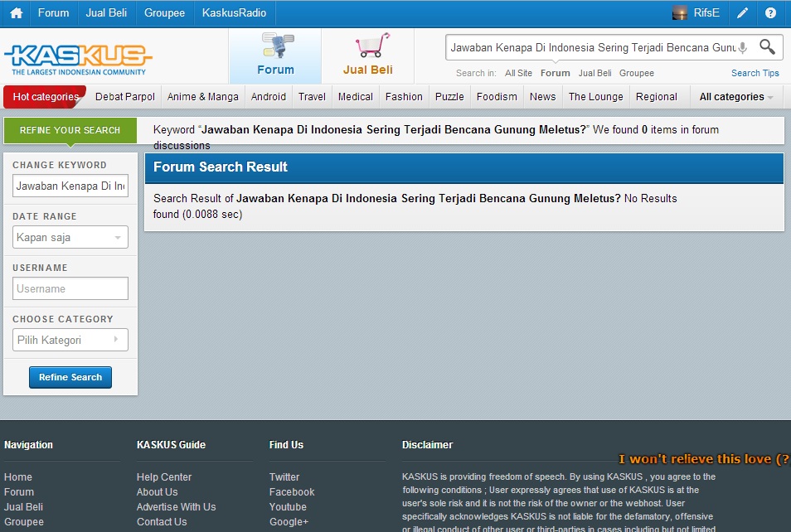The image size is (791, 532).
Task: Open the Facebook link in Find Us
Action: [x=292, y=492]
